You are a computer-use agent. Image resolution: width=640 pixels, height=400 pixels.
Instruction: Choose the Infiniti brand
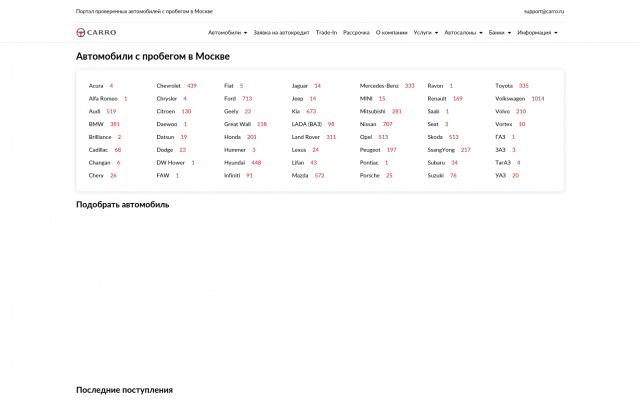(232, 176)
